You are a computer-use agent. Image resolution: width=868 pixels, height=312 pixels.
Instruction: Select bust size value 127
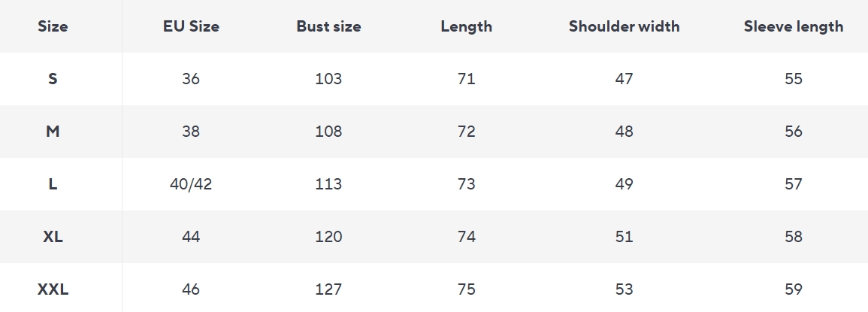click(x=328, y=289)
